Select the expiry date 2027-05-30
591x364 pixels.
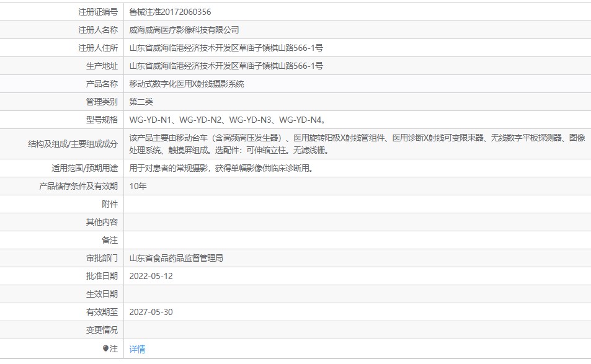[x=151, y=312]
